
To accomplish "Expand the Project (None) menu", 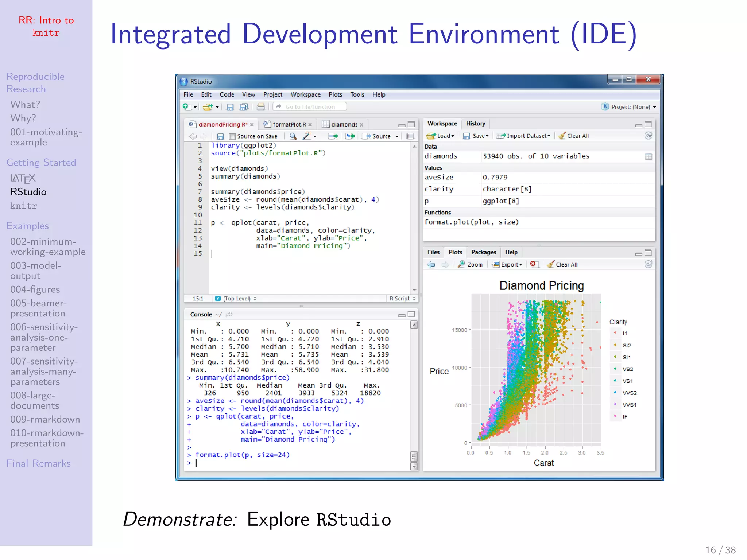I will point(631,107).
